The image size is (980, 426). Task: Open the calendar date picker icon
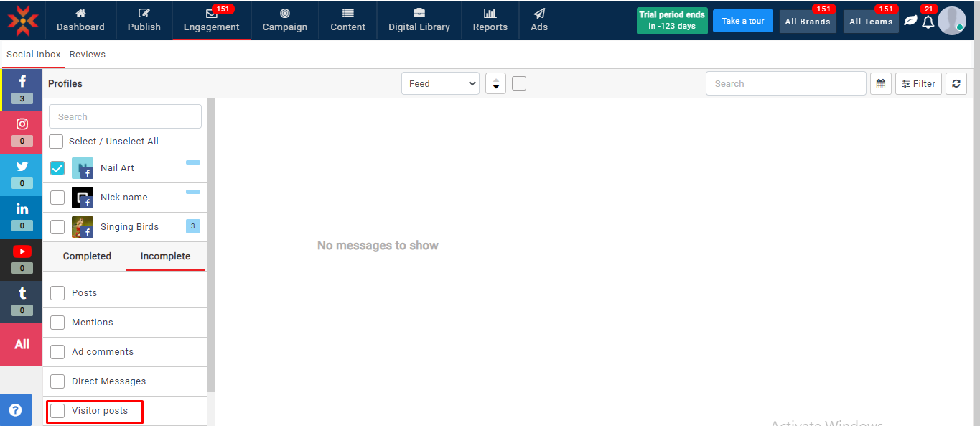pyautogui.click(x=880, y=84)
